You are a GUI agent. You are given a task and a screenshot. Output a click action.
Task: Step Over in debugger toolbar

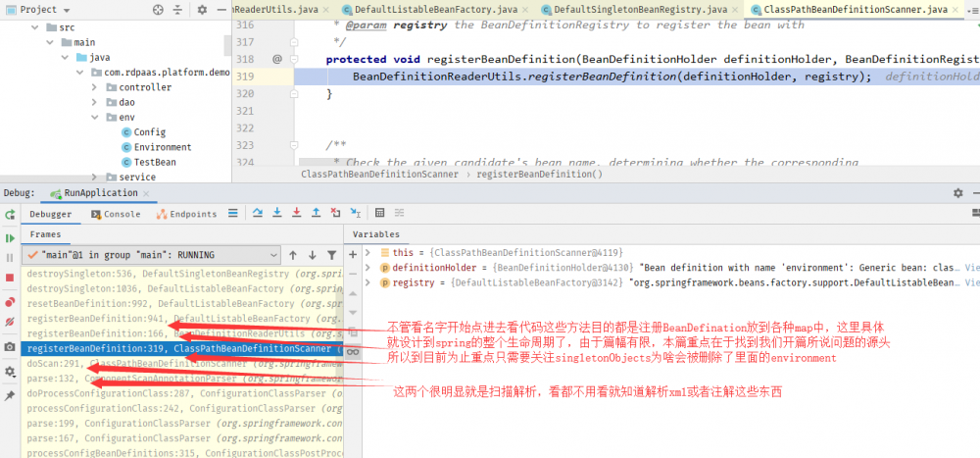[258, 213]
